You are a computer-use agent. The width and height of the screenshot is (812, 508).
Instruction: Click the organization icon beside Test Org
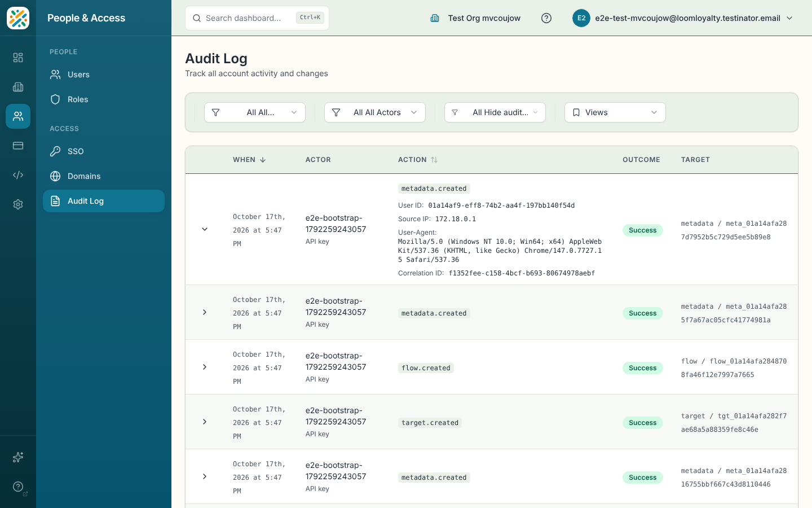click(435, 18)
